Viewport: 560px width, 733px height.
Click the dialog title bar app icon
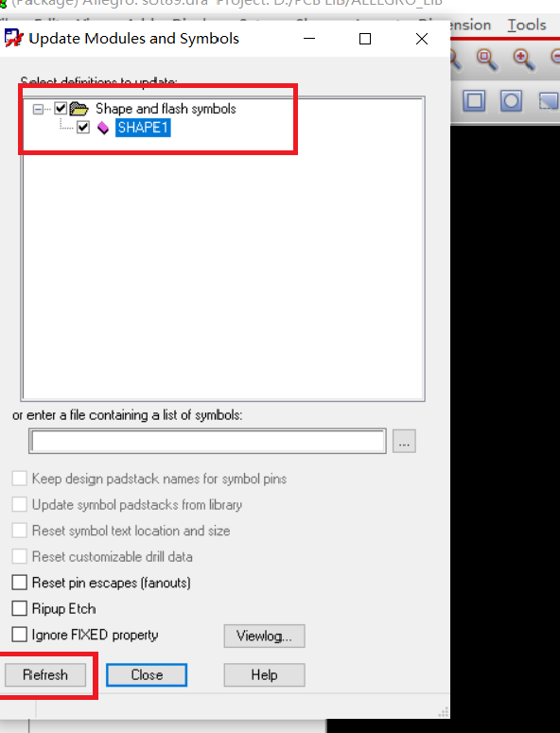(x=13, y=39)
